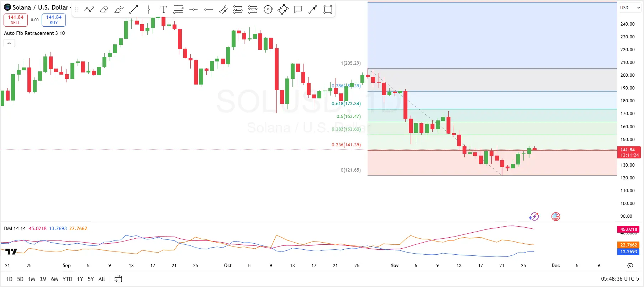This screenshot has width=644, height=287.
Task: Click the 141.84 BUY button
Action: point(54,20)
